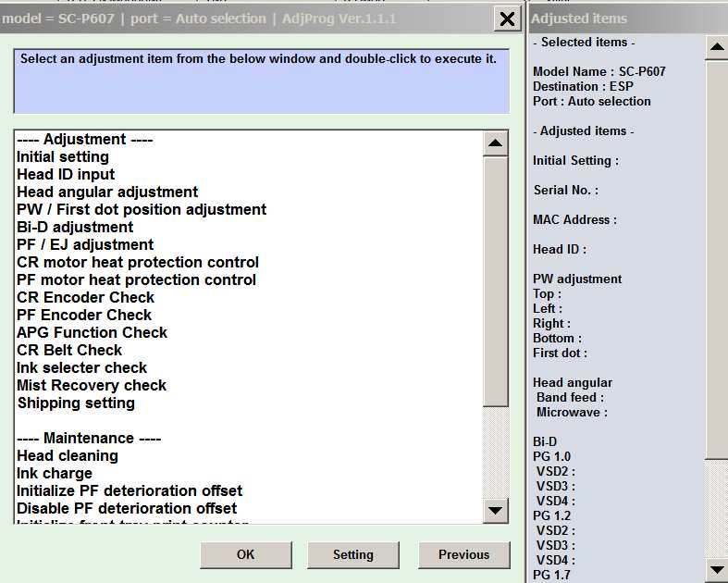Click the PG 1.0 label

point(551,456)
